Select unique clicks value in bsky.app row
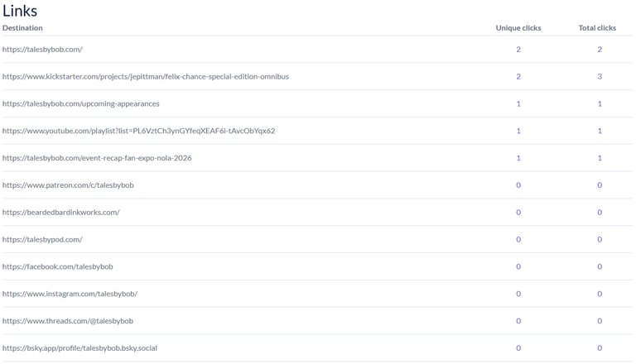Viewport: 636px width, 364px height. pyautogui.click(x=518, y=348)
